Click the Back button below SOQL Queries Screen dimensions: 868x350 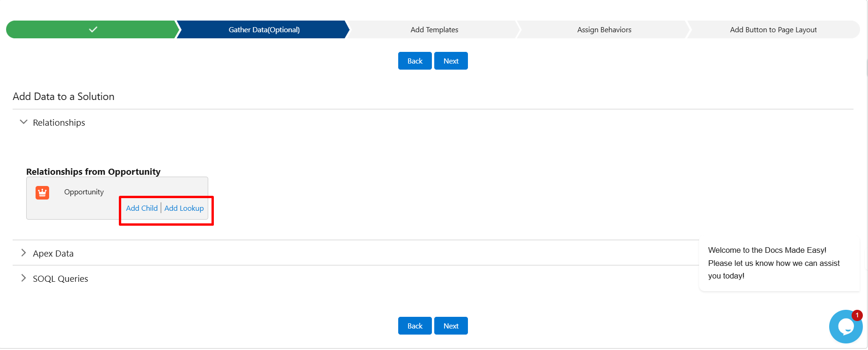pos(415,326)
